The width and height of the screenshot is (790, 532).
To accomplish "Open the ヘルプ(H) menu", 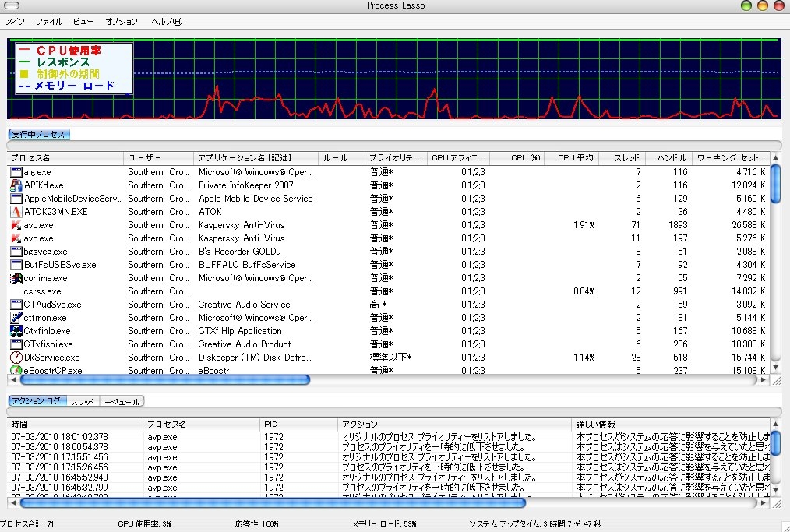I will [167, 22].
